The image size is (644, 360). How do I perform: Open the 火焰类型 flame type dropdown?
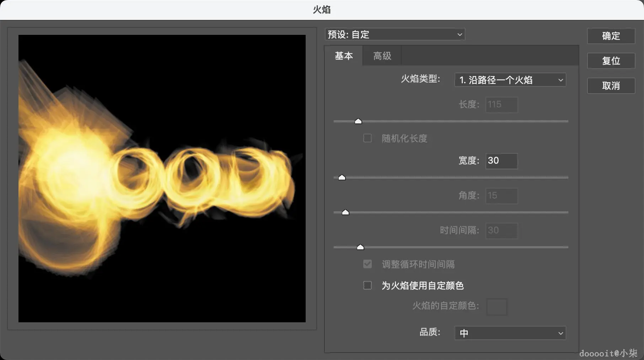[510, 80]
